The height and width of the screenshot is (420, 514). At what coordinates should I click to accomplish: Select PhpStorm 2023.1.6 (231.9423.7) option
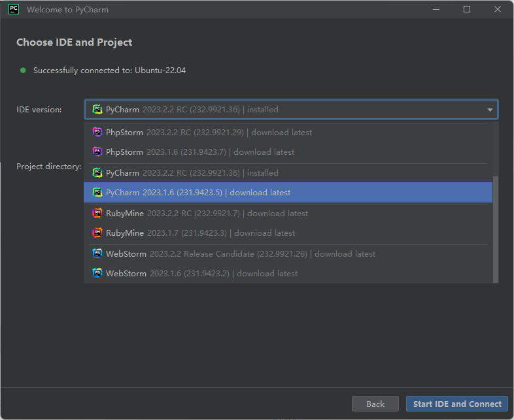coord(288,152)
